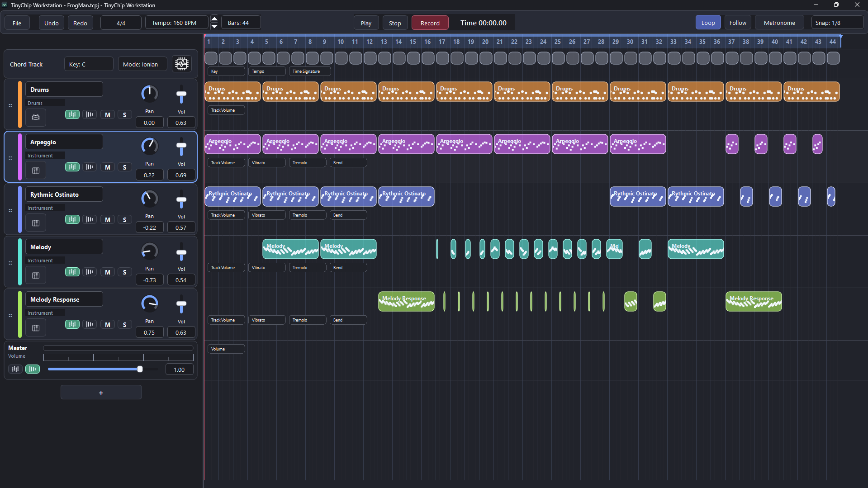Open the chord generator chip icon
868x488 pixels.
click(x=181, y=64)
